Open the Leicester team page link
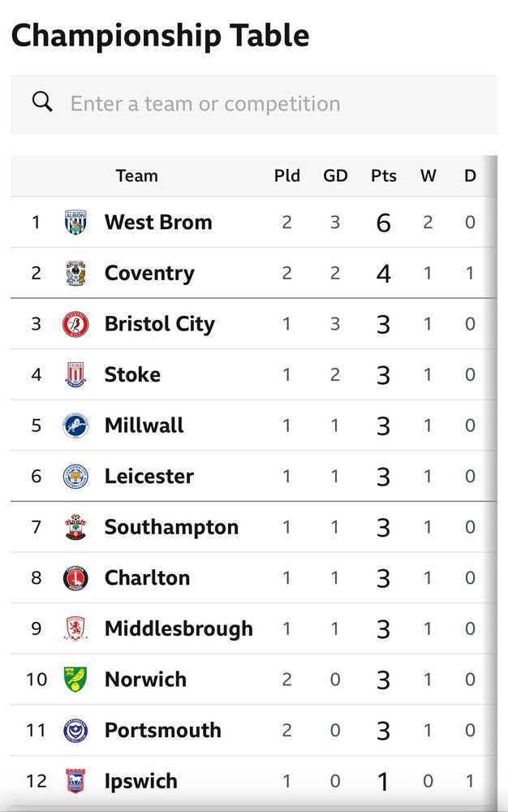 coord(149,476)
